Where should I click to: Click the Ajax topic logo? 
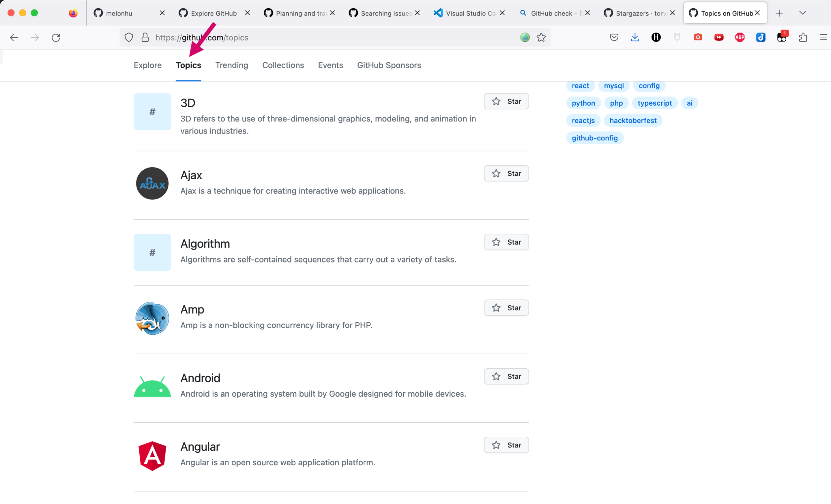point(152,183)
